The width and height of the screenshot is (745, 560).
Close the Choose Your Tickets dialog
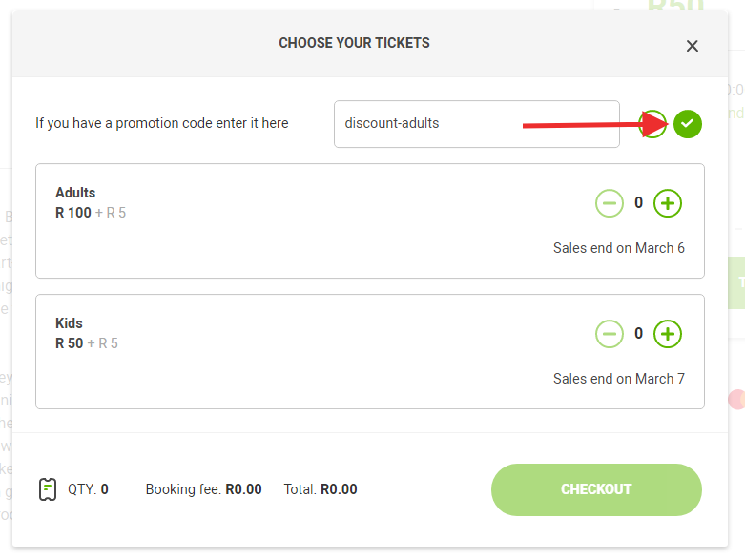click(x=693, y=46)
